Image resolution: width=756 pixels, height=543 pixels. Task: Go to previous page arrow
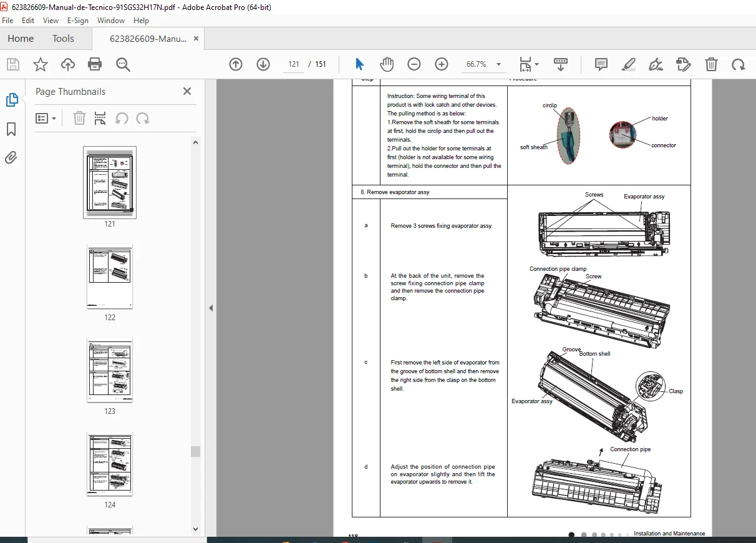236,64
